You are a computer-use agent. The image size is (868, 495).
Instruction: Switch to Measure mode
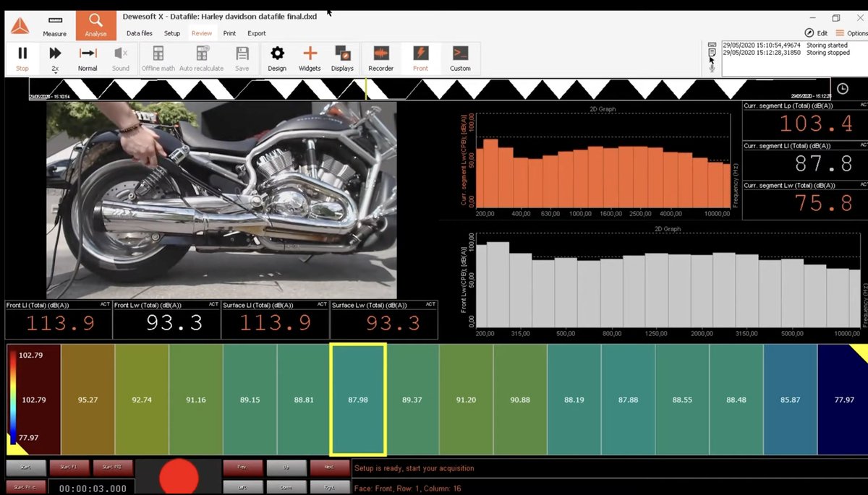click(x=54, y=26)
